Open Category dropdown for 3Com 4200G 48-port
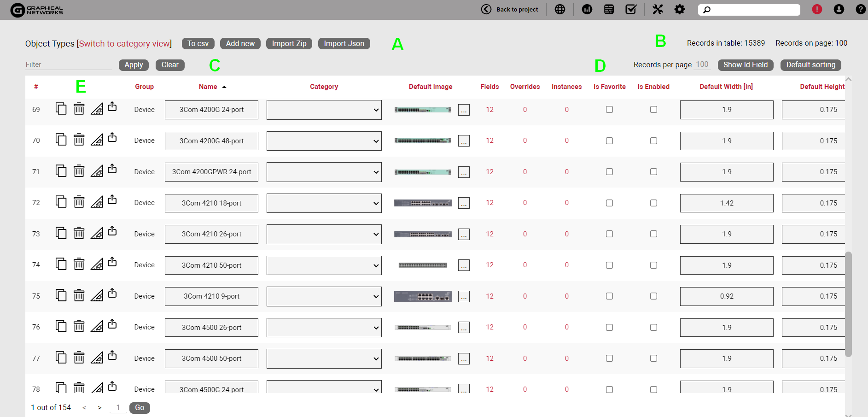The image size is (868, 417). click(324, 141)
